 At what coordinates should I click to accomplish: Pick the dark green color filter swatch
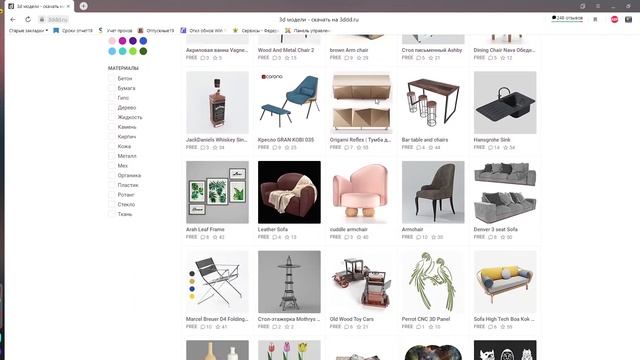pos(143,51)
